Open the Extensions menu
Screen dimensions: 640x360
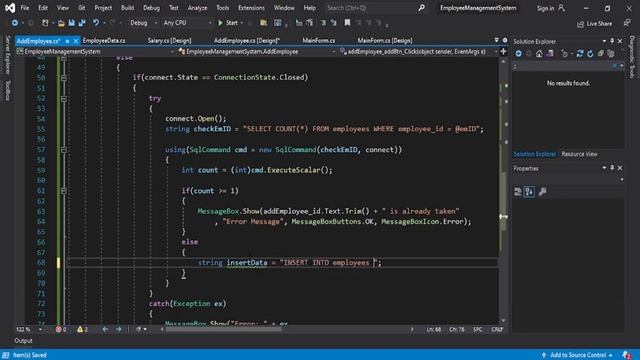[251, 8]
